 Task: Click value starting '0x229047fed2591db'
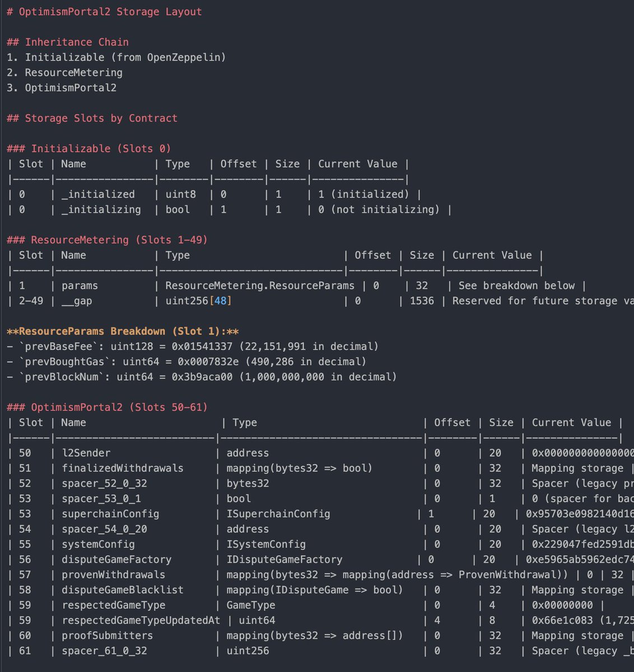pos(582,544)
